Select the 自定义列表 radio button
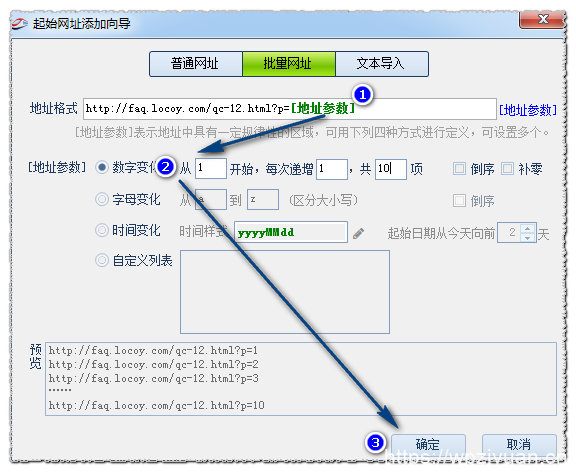The height and width of the screenshot is (472, 576). 102,260
